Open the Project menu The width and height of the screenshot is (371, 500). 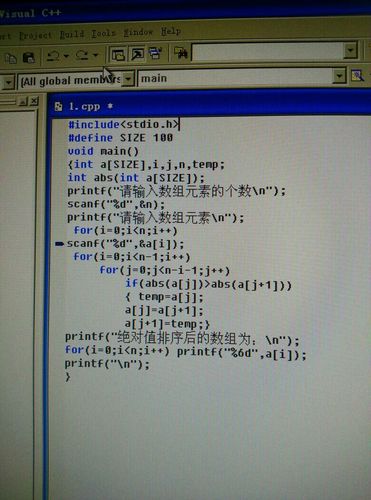[35, 35]
